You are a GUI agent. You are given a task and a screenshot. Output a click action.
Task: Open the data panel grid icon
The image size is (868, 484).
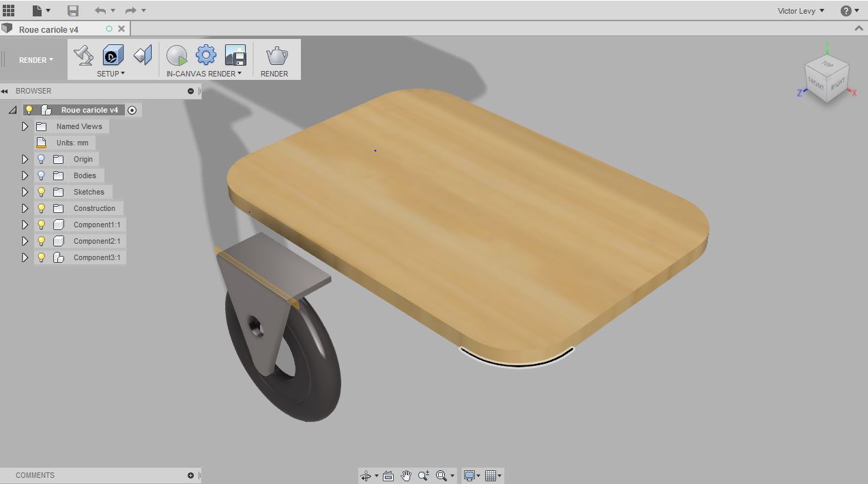pyautogui.click(x=9, y=10)
